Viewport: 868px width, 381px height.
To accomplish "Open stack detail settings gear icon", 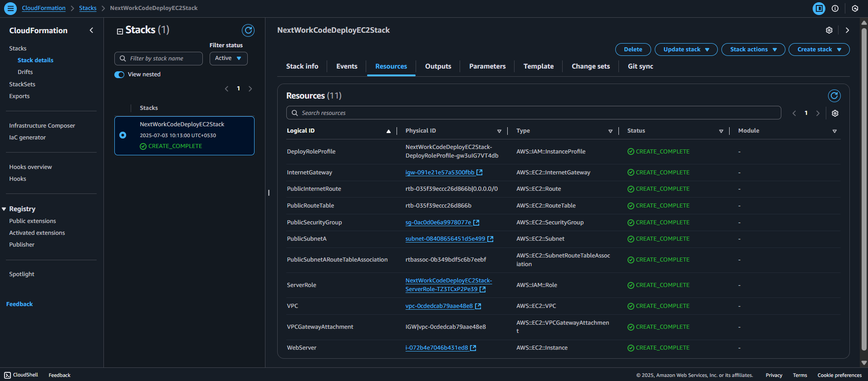I will pos(829,30).
